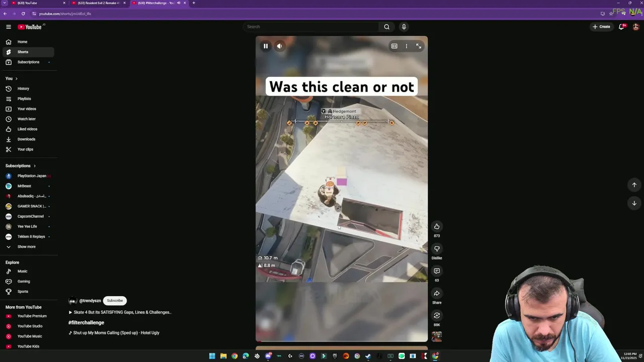Switch to the first YouTube browser tab
644x362 pixels.
[x=38, y=3]
